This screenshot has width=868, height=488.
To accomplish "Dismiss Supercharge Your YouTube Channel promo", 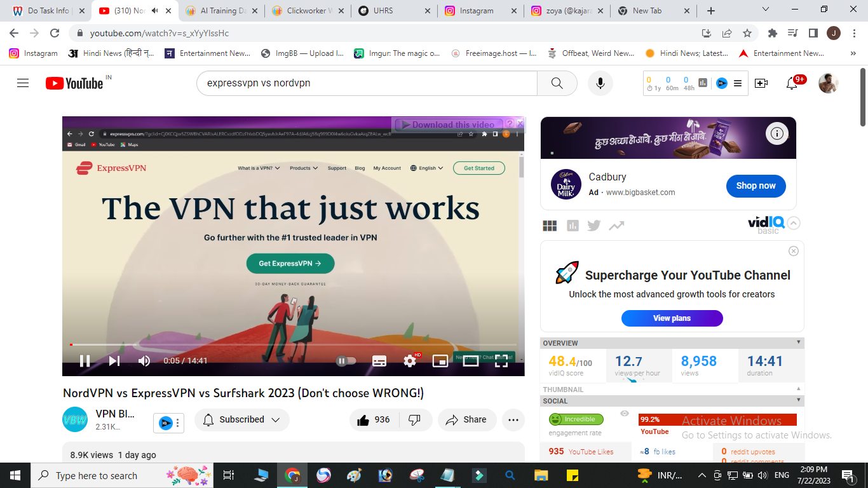I will pos(793,251).
